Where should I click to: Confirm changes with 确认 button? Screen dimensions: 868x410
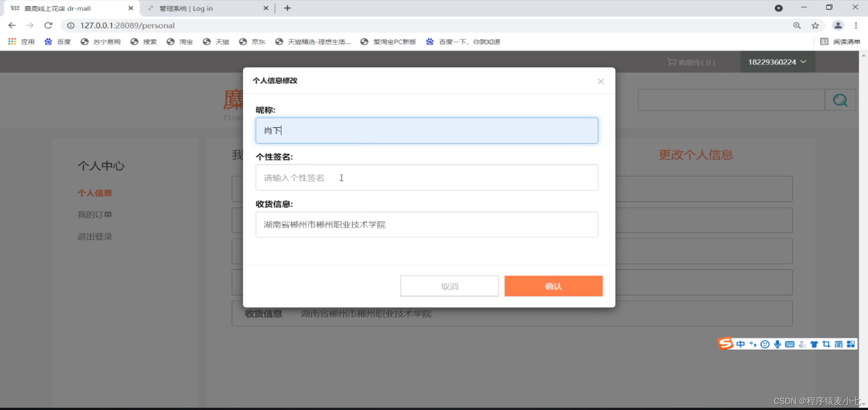tap(553, 286)
